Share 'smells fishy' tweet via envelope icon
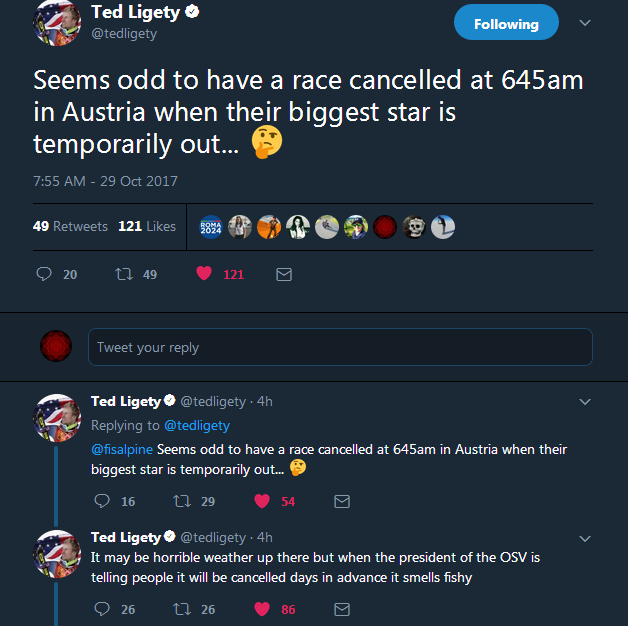 (x=342, y=608)
